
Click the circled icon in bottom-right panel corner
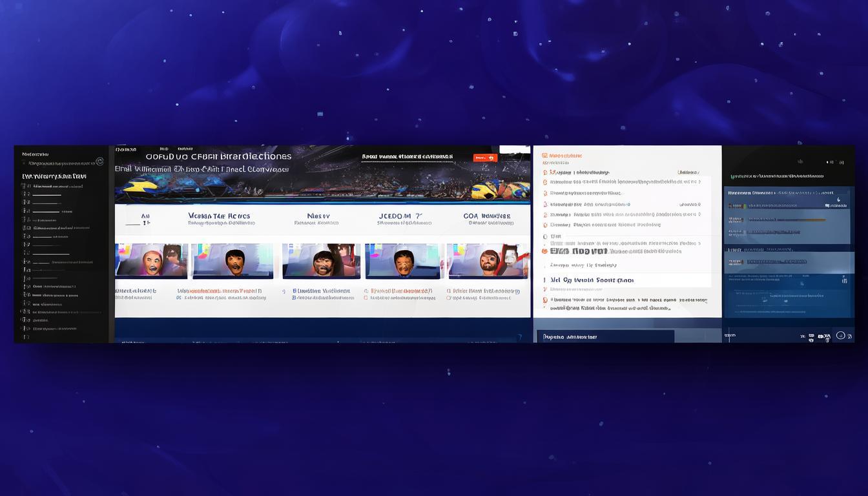pyautogui.click(x=840, y=335)
